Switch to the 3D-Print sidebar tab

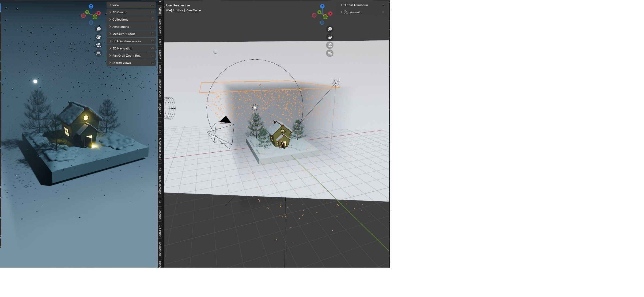pos(160,230)
